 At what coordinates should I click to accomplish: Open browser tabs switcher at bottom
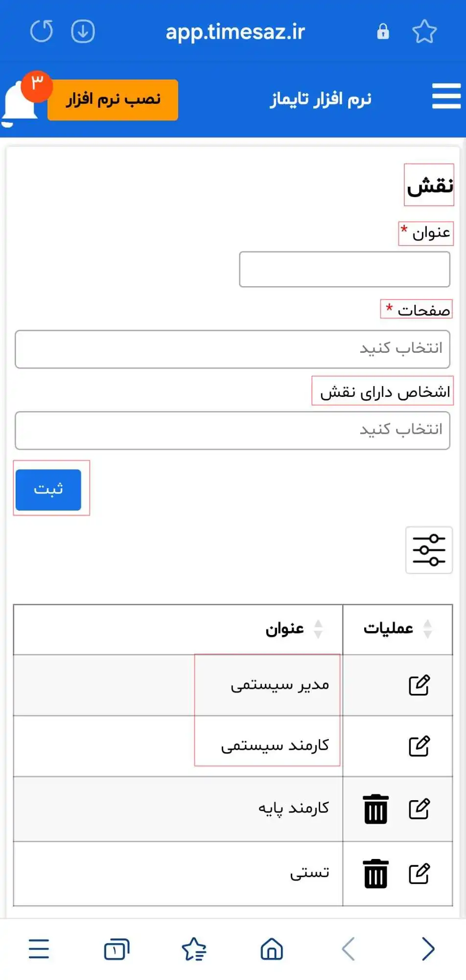point(116,949)
